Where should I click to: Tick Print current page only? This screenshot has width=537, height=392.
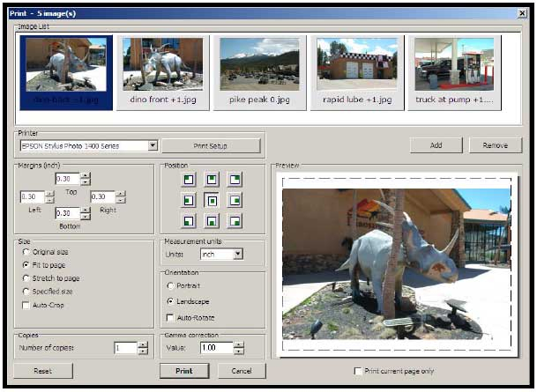[x=358, y=371]
